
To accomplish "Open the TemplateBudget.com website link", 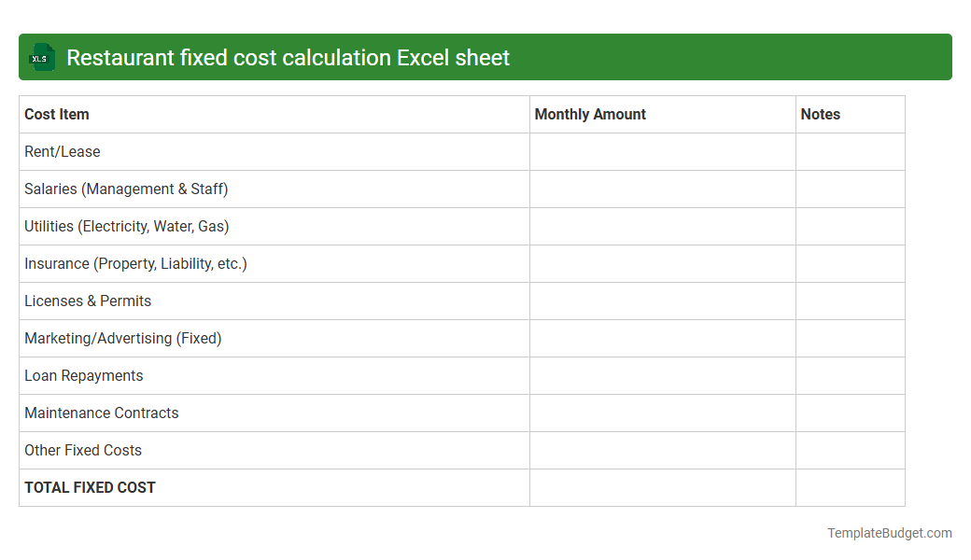I will tap(890, 533).
